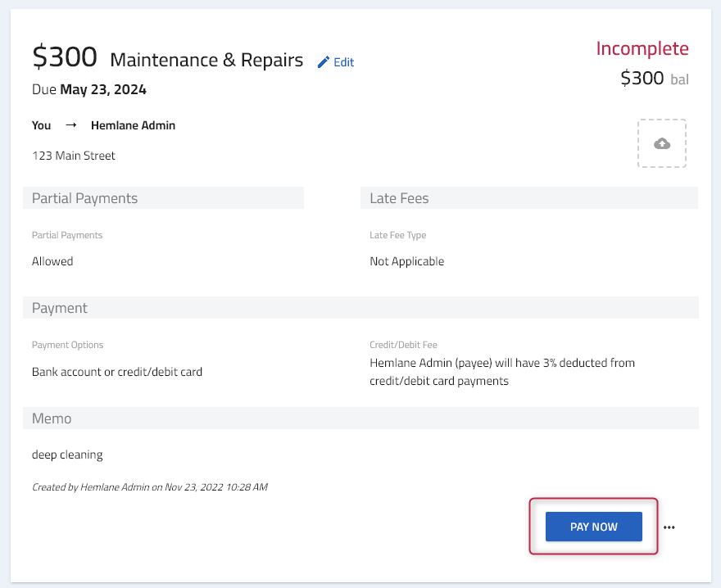Click the Not Applicable value
The image size is (721, 588).
point(407,261)
